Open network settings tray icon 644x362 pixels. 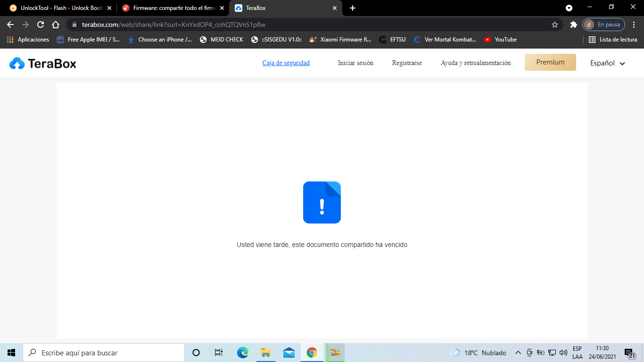click(552, 353)
